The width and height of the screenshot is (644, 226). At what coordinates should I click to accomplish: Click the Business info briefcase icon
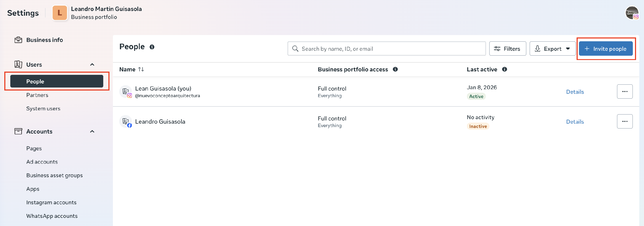point(18,40)
